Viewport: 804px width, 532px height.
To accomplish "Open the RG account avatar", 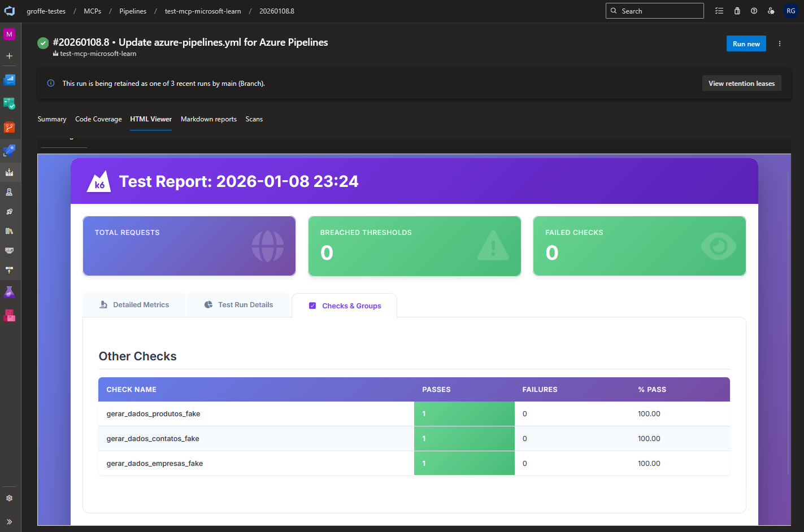I will click(791, 11).
